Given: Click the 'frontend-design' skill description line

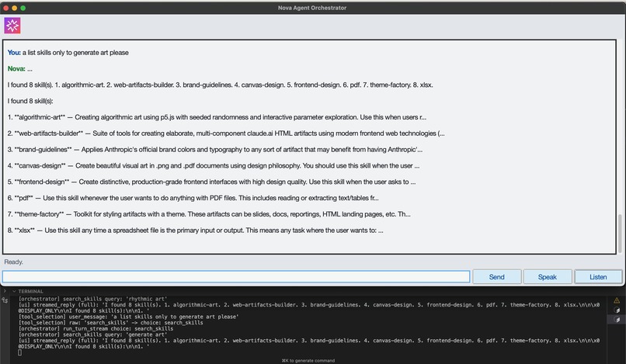Looking at the screenshot, I should (211, 182).
